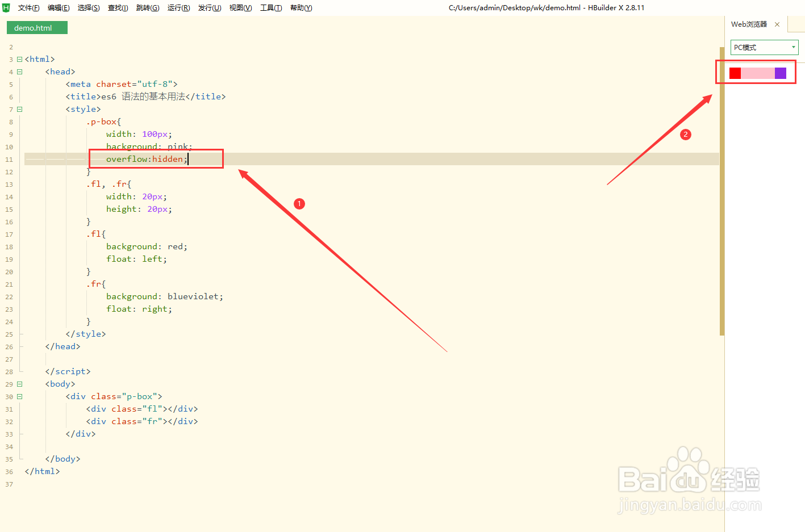Collapse the body tag fold on line 29
The height and width of the screenshot is (532, 805).
19,384
